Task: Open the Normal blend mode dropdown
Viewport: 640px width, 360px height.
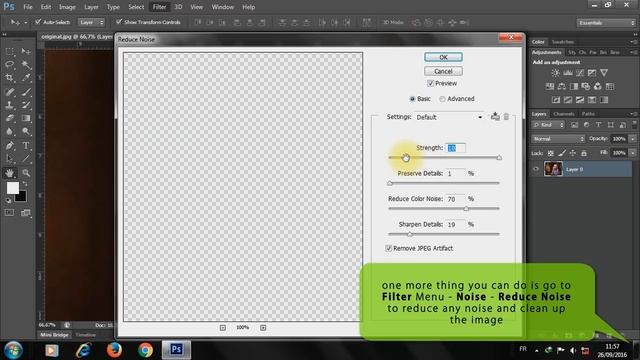Action: pyautogui.click(x=558, y=139)
